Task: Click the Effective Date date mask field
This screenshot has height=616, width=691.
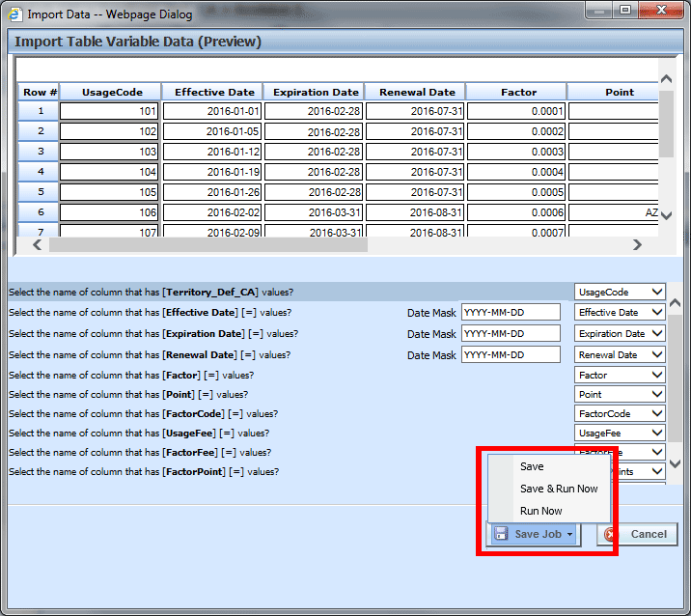Action: (x=511, y=312)
